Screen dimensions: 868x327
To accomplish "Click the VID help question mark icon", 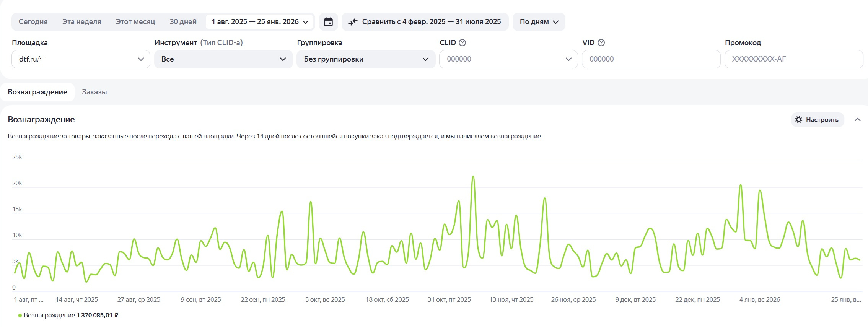I will [x=601, y=43].
